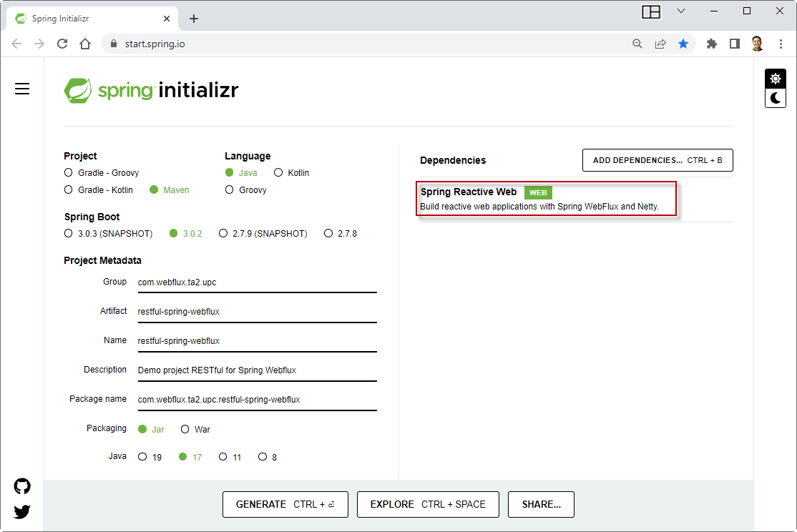797x532 pixels.
Task: Open the tab search chevron
Action: (681, 11)
